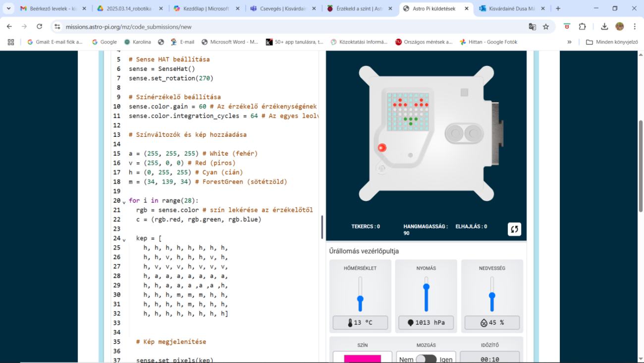The image size is (644, 363).
Task: Click the red LED joystick on Astro Pi
Action: point(382,148)
